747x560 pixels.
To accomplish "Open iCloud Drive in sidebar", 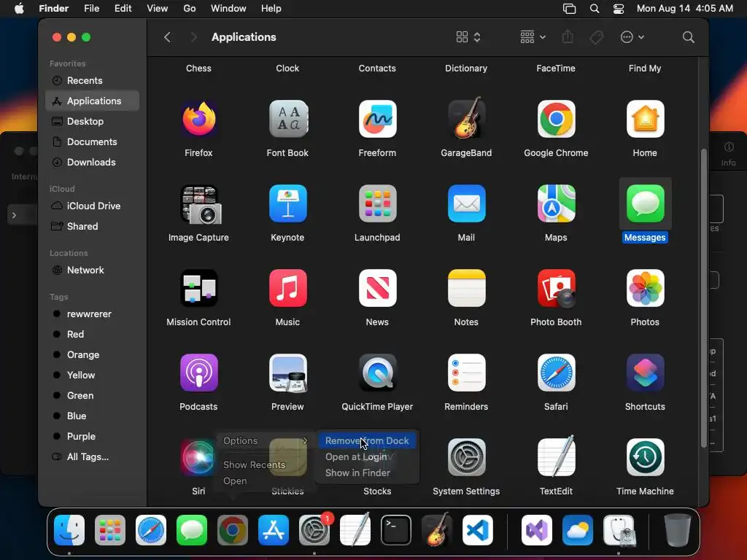I will coord(93,206).
